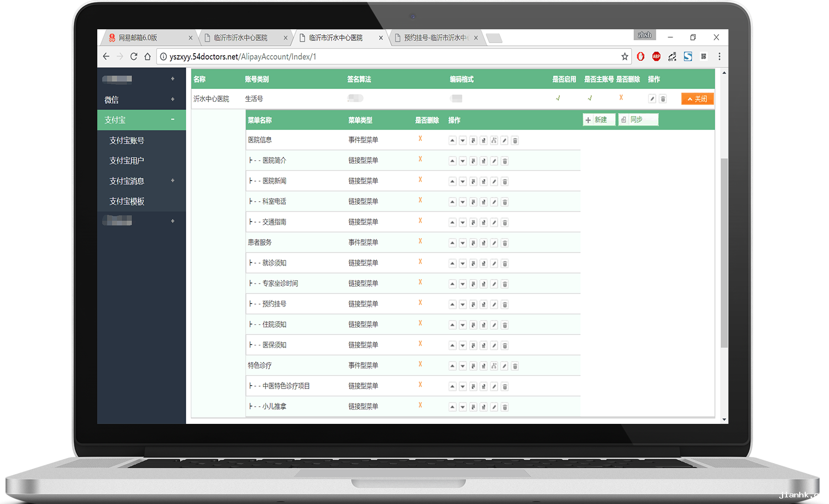Click the submenu tree icon in the 特色诊疗 row

pos(494,366)
